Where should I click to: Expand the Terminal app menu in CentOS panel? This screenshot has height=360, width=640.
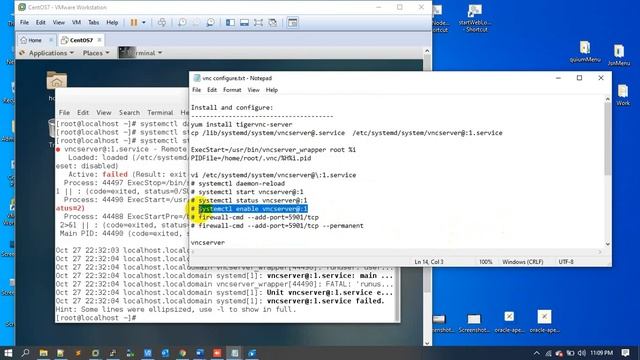point(140,53)
